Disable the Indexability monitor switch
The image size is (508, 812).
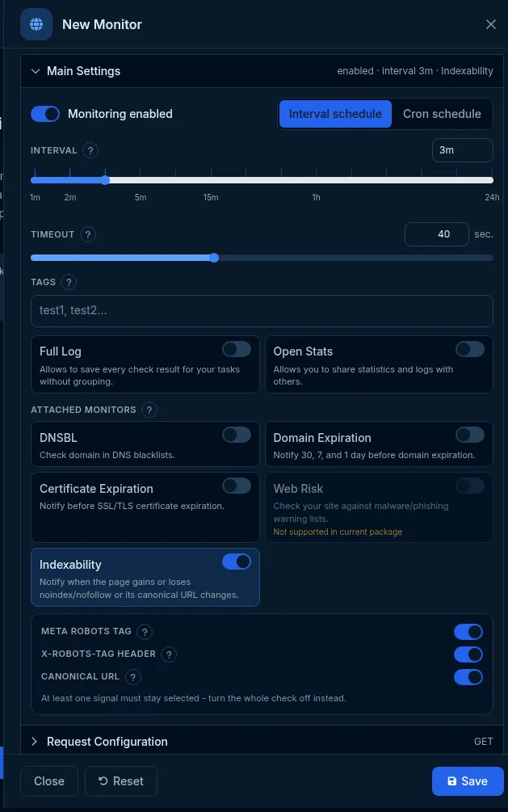pos(237,562)
